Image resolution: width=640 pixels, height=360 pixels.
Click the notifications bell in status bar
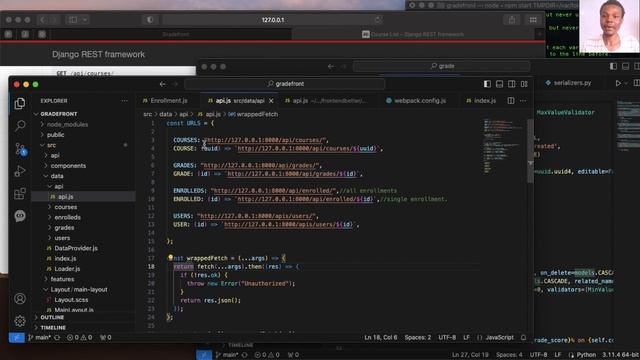[523, 338]
